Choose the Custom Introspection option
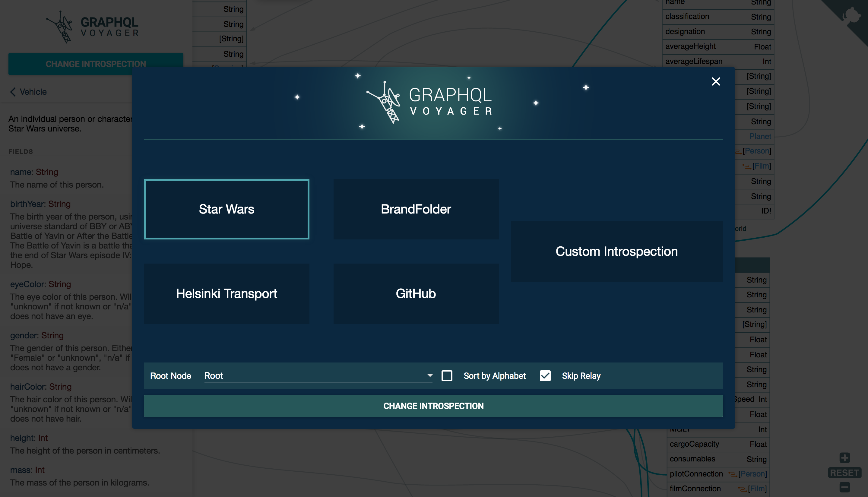The width and height of the screenshot is (868, 497). click(x=616, y=251)
